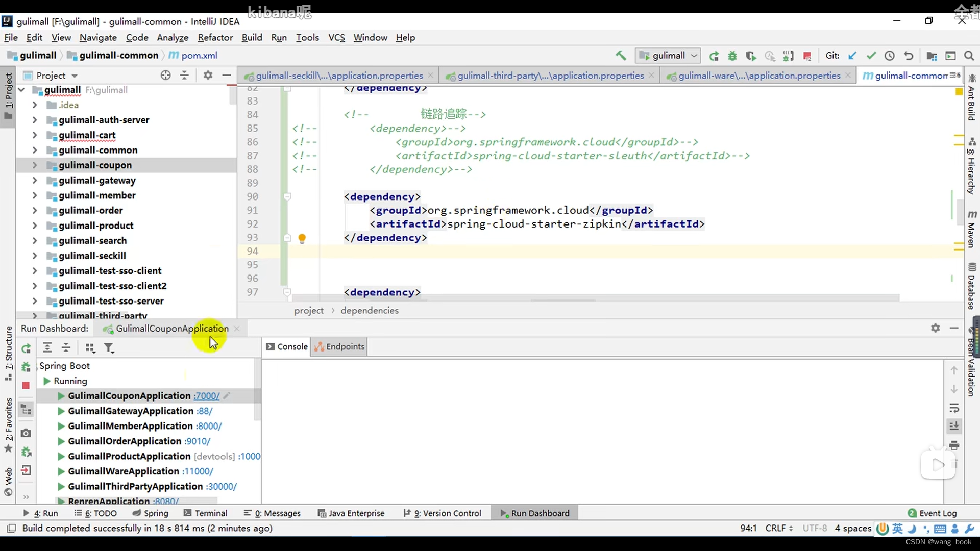Open Git history clock icon
The image size is (980, 551).
[x=890, y=56]
